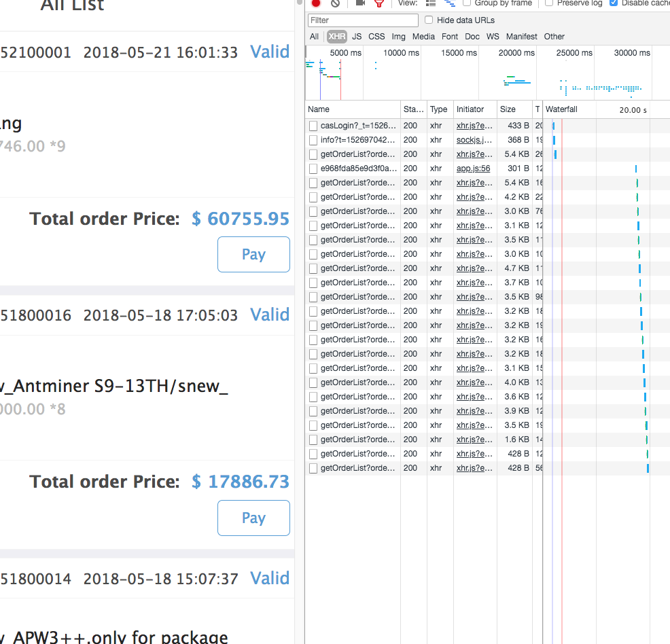Image resolution: width=670 pixels, height=644 pixels.
Task: Switch to large request rows view
Action: coord(431,3)
